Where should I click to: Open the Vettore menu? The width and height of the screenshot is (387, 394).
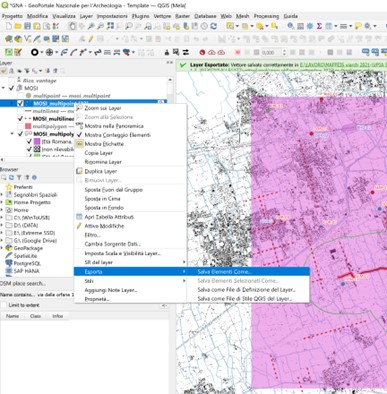(x=162, y=16)
